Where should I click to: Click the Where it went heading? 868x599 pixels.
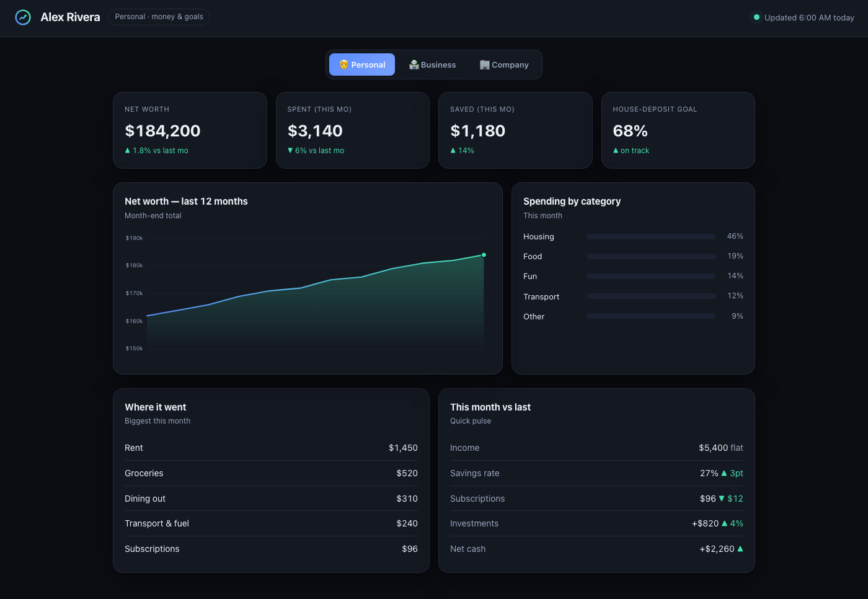point(156,407)
